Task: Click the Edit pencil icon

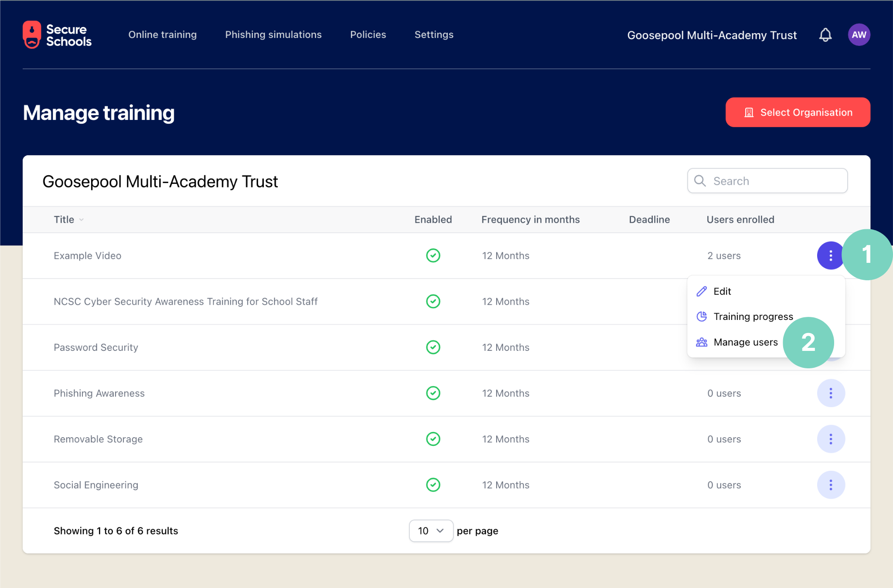Action: coord(702,291)
